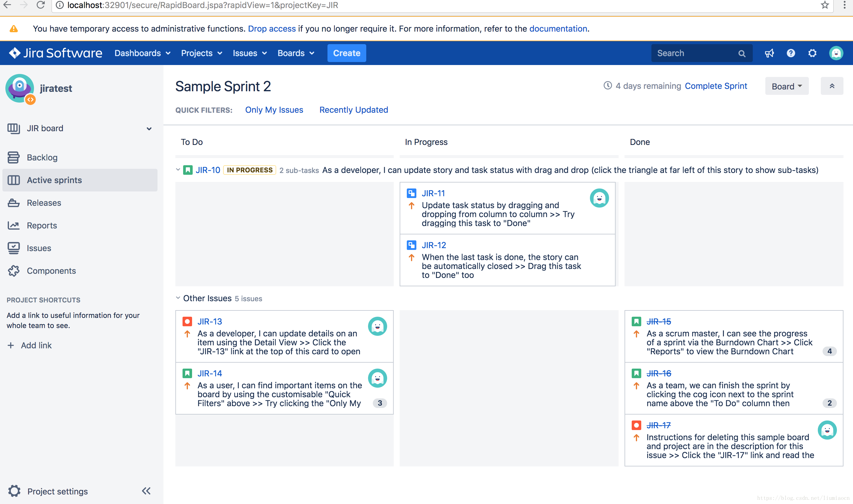Toggle the Recently Updated quick filter

tap(353, 110)
